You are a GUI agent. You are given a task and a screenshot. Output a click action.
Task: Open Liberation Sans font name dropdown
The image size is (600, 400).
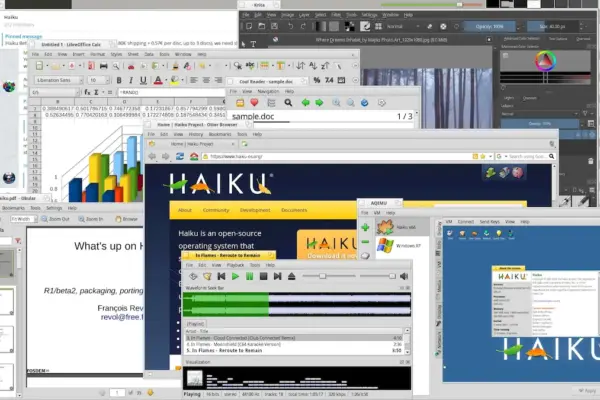81,80
